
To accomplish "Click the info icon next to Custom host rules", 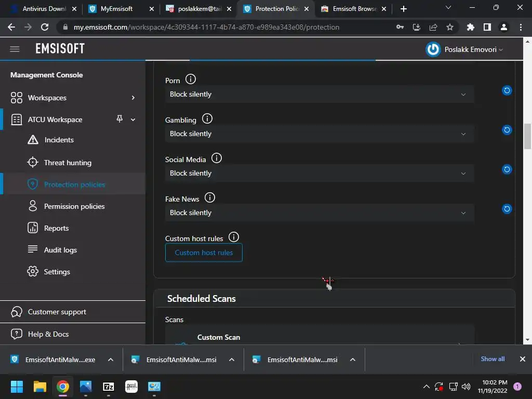I will (x=233, y=237).
